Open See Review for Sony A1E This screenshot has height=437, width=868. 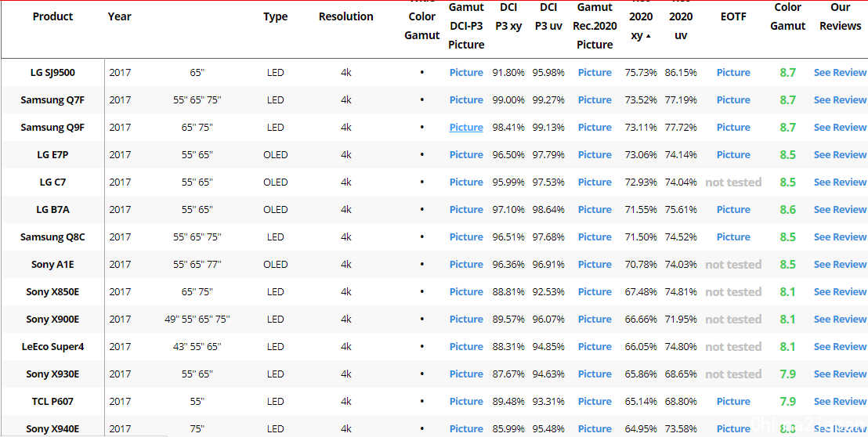[x=840, y=265]
